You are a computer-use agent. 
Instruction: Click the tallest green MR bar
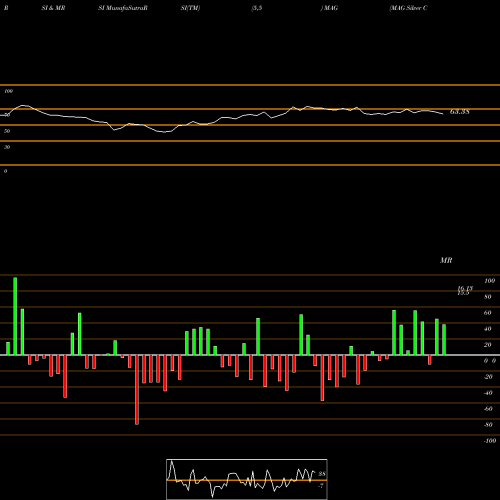(15, 316)
